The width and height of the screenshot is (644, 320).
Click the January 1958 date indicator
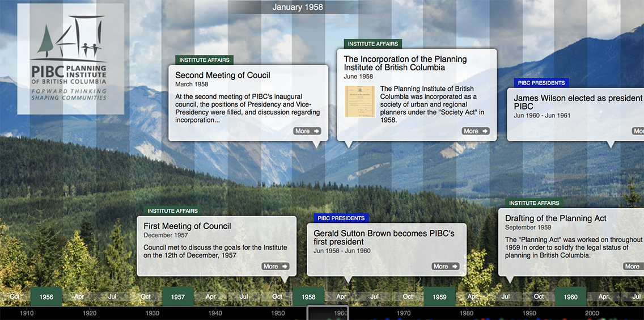298,7
